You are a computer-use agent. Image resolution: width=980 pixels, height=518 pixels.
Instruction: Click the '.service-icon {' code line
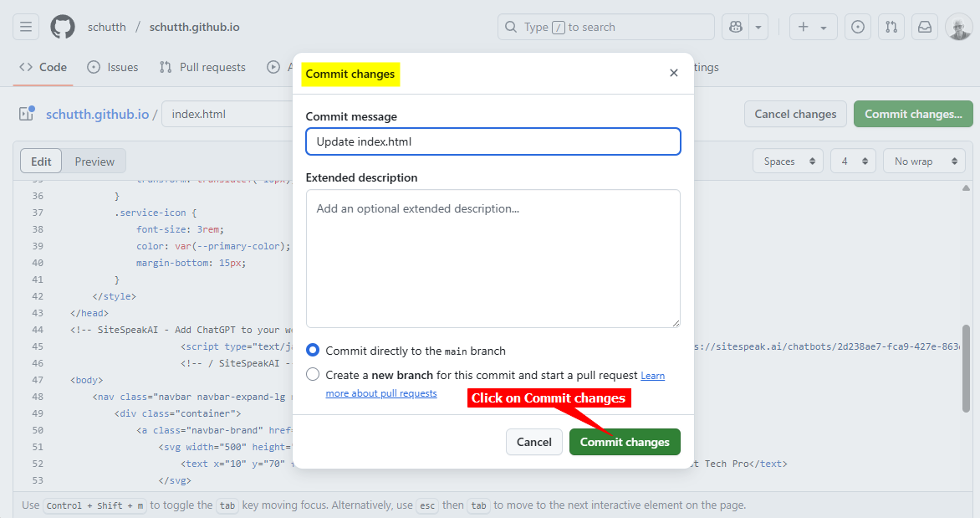pos(155,213)
